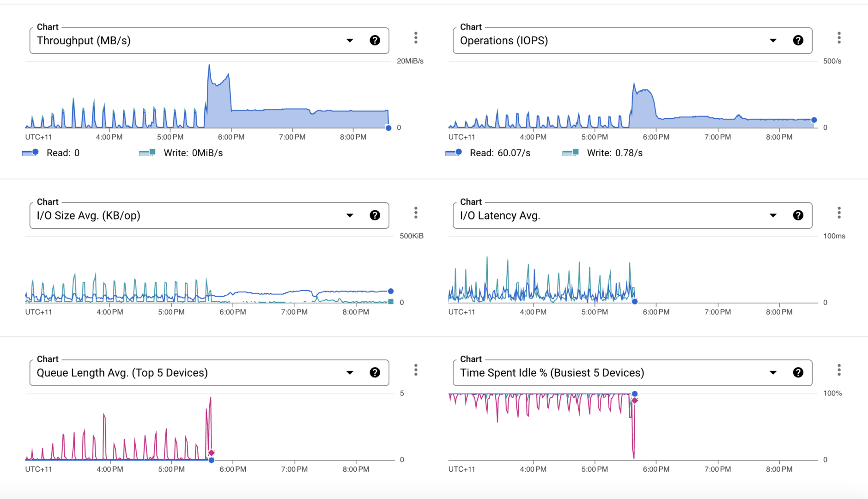Click the 500/s axis label on Operations
This screenshot has width=868, height=499.
(x=832, y=61)
